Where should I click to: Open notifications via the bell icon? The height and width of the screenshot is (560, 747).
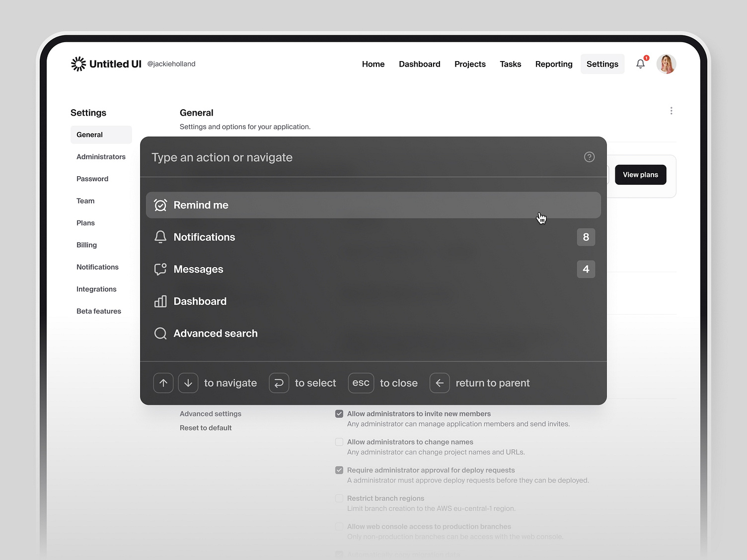[640, 64]
